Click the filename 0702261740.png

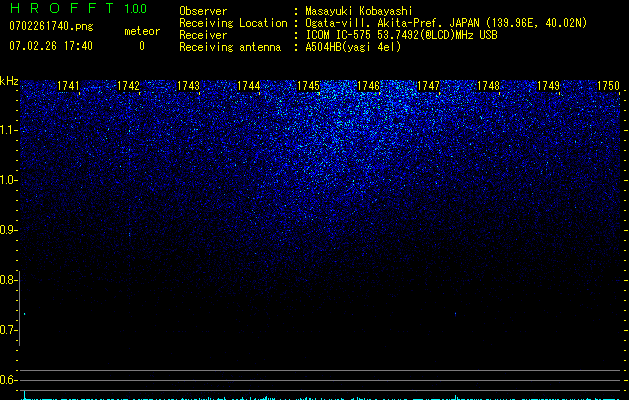[51, 26]
